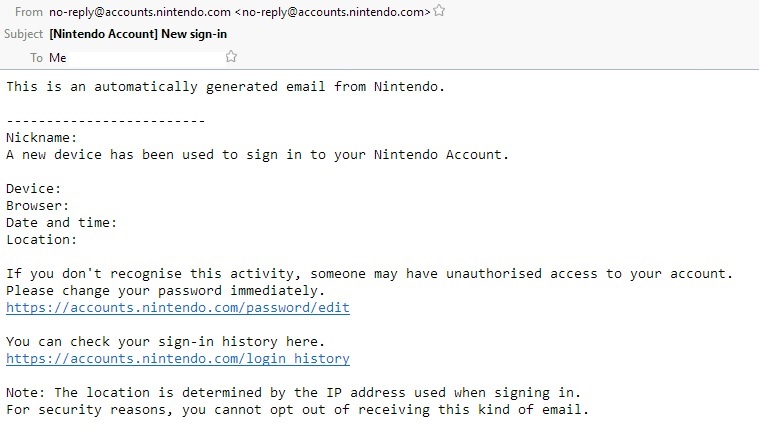Click the 'Device:' line in the body
This screenshot has height=440, width=759.
pos(33,189)
